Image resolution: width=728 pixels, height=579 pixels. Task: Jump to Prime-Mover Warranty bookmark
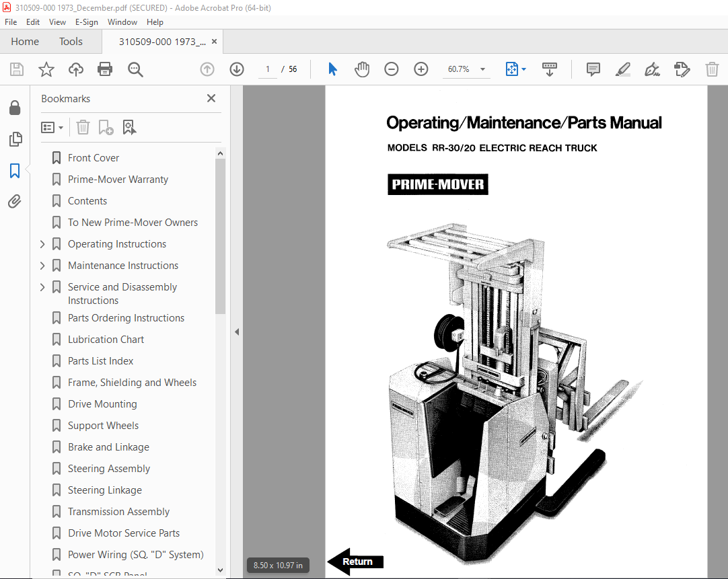tap(118, 180)
